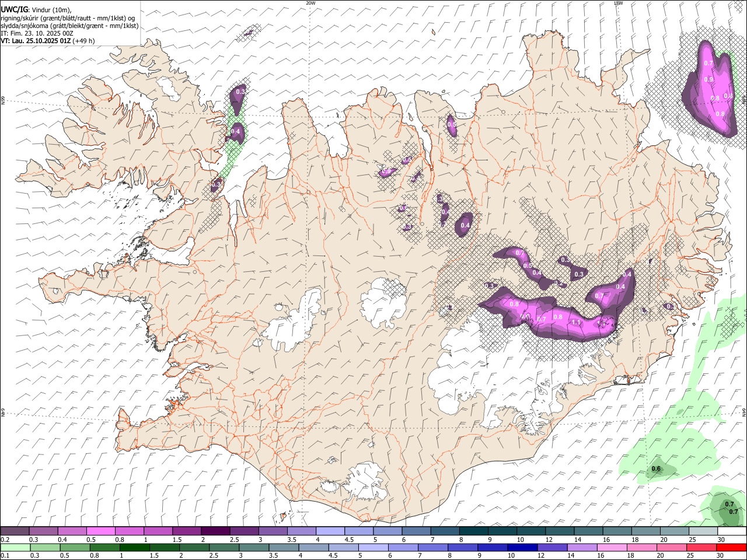Click the "4.5" label in the purple-teal legend row
This screenshot has height=560, width=747.
click(349, 540)
